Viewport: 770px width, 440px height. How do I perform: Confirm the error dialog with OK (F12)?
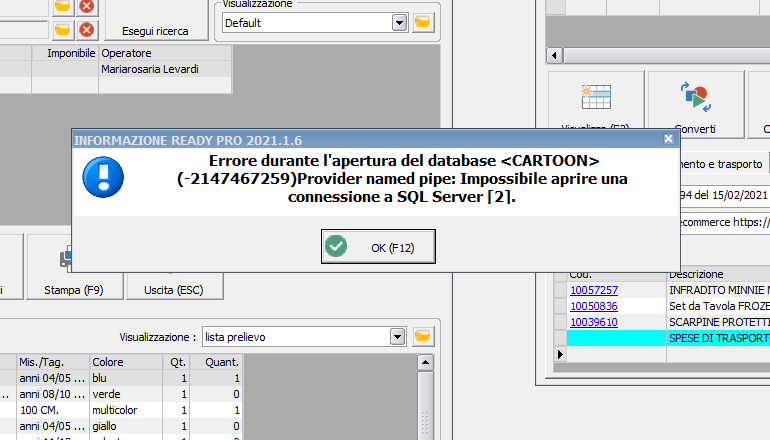click(x=378, y=247)
